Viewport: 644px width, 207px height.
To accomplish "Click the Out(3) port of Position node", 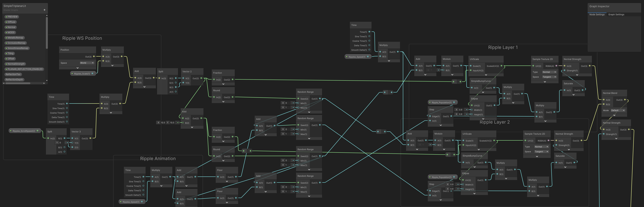I will click(x=94, y=57).
